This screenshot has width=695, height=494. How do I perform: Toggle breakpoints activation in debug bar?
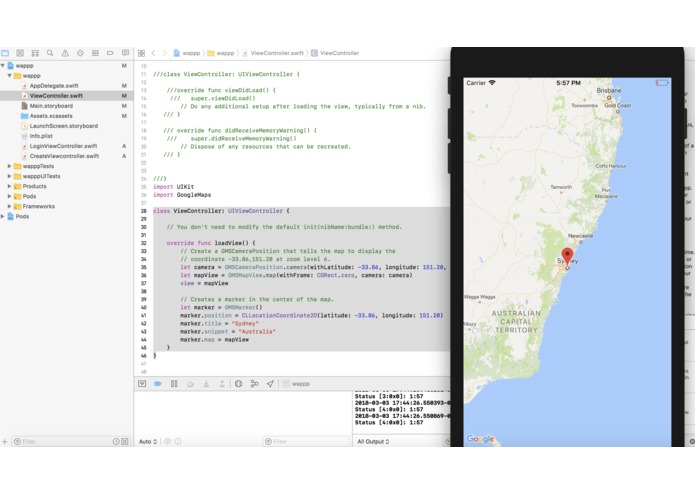tap(158, 384)
